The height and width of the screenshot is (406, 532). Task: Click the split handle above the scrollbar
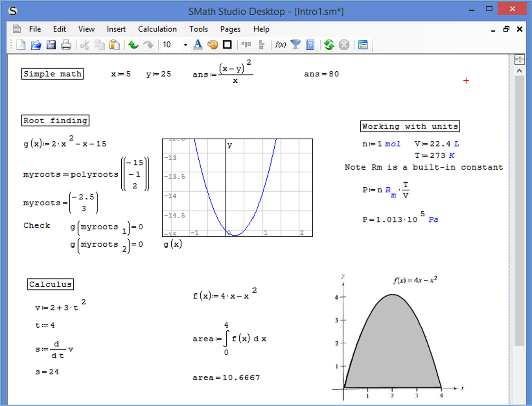[x=519, y=59]
